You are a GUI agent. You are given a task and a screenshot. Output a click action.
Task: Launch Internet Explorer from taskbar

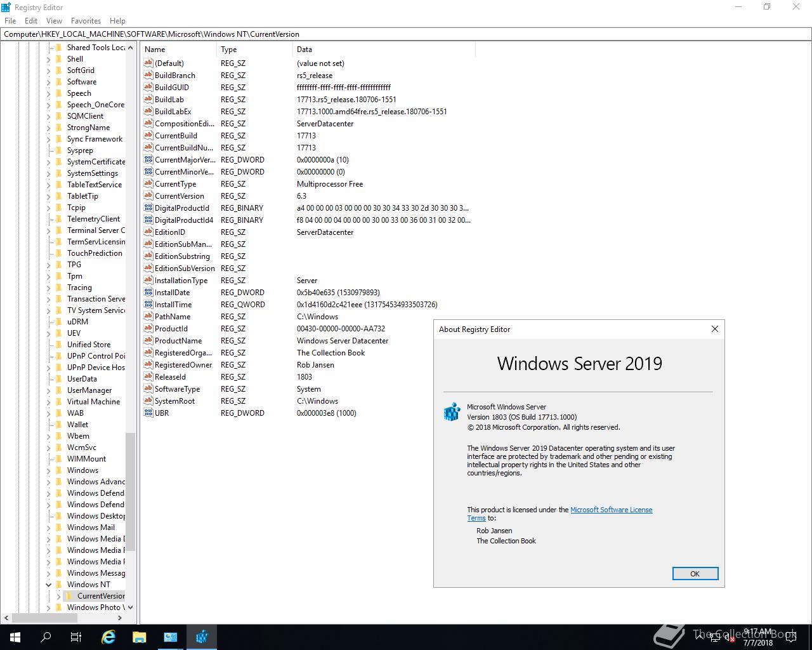point(108,637)
